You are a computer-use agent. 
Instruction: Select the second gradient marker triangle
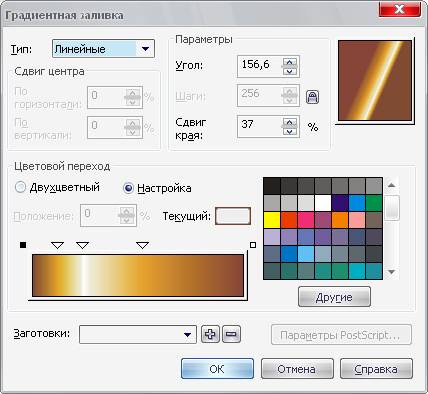coord(83,246)
